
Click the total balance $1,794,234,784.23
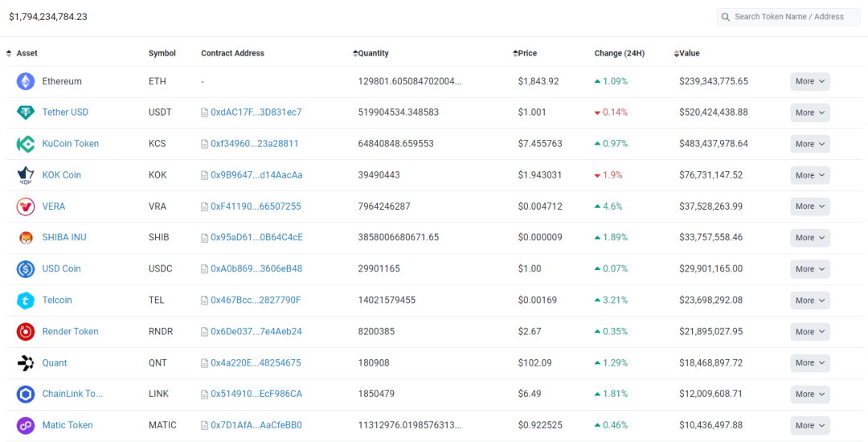coord(48,17)
